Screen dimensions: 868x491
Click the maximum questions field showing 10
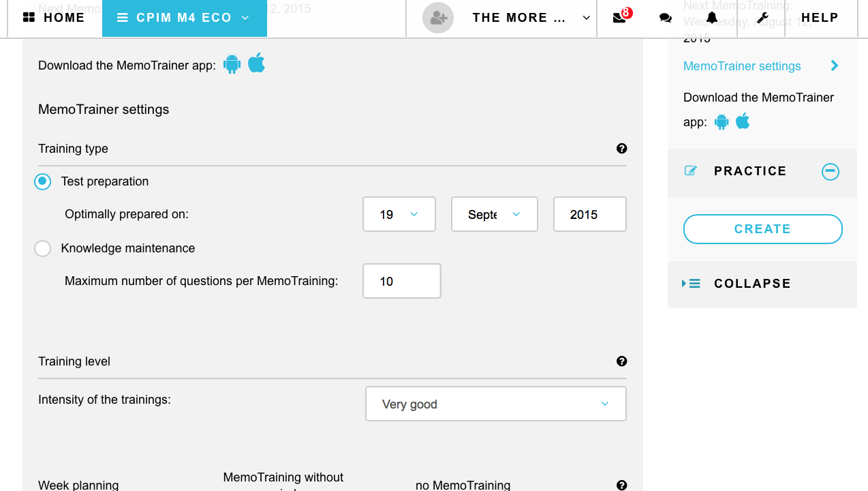point(402,281)
